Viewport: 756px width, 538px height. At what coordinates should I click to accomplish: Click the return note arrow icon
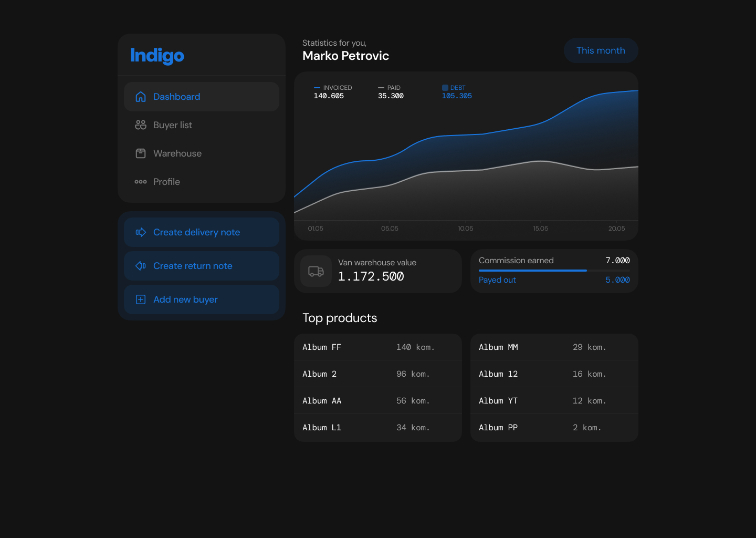pos(141,266)
